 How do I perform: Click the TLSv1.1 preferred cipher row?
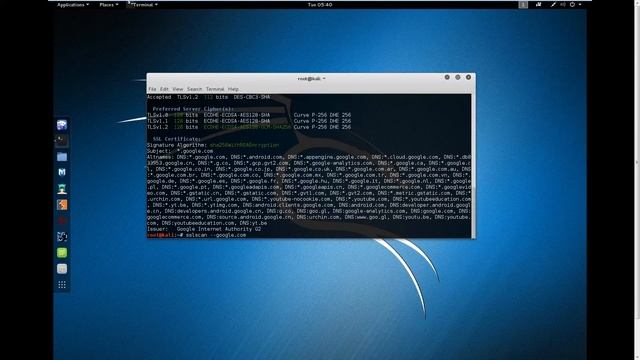pos(249,121)
